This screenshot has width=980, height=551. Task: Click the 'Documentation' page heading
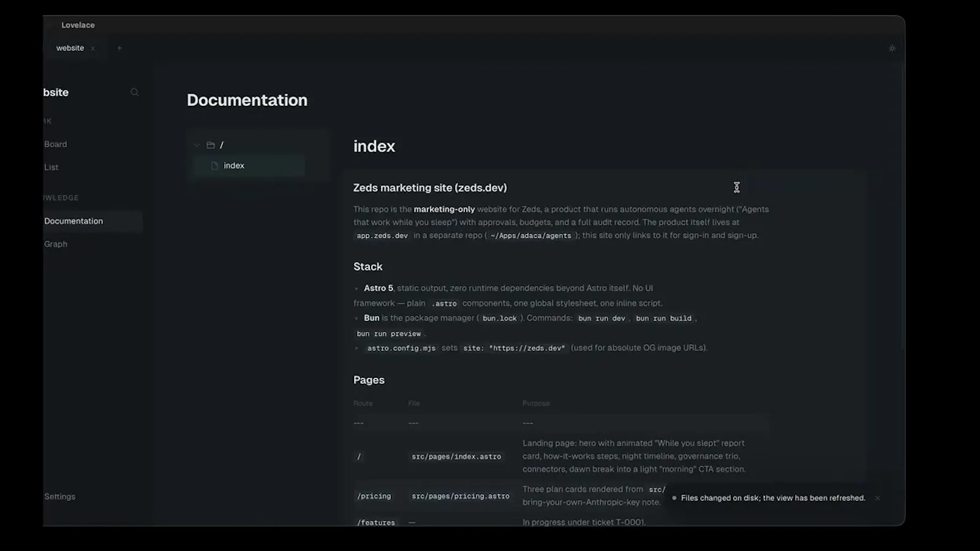[x=247, y=100]
